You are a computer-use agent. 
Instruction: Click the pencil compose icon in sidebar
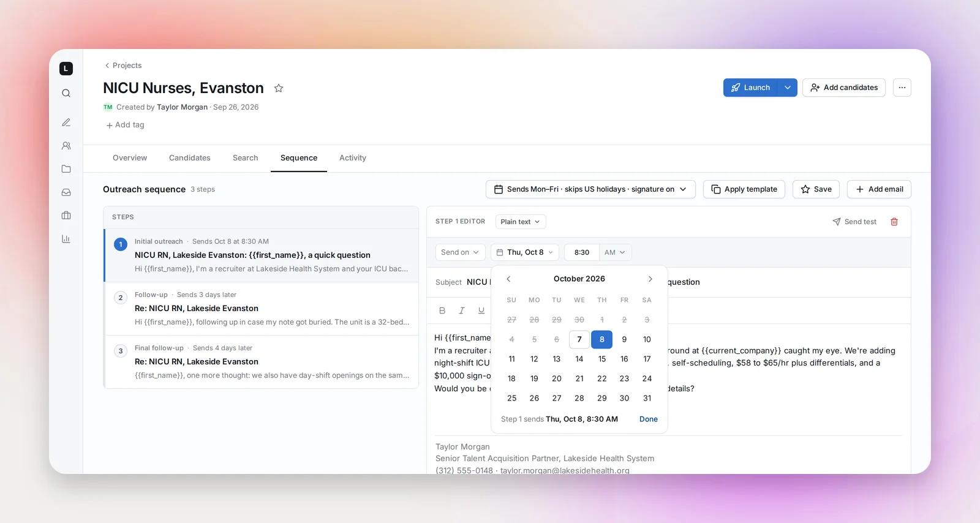[x=66, y=122]
